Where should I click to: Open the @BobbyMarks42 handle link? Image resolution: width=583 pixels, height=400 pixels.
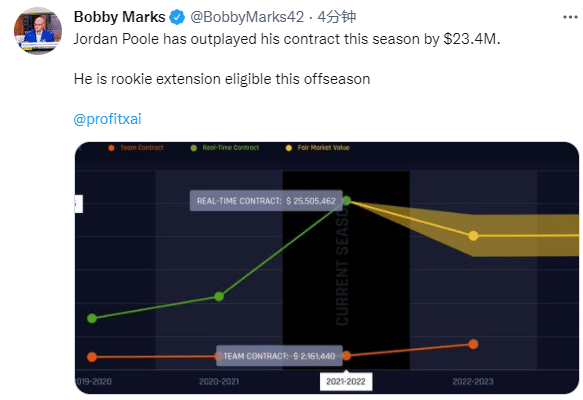pos(247,17)
